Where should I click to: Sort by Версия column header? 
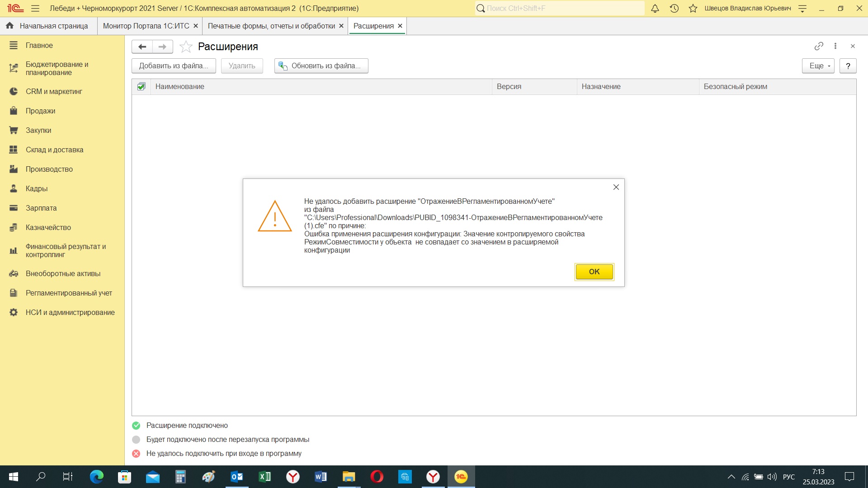point(534,86)
